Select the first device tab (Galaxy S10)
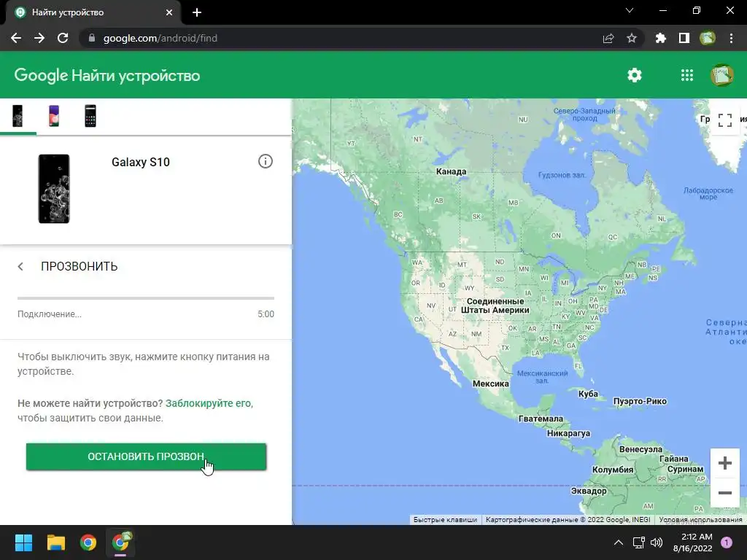Viewport: 747px width, 560px height. [x=18, y=116]
